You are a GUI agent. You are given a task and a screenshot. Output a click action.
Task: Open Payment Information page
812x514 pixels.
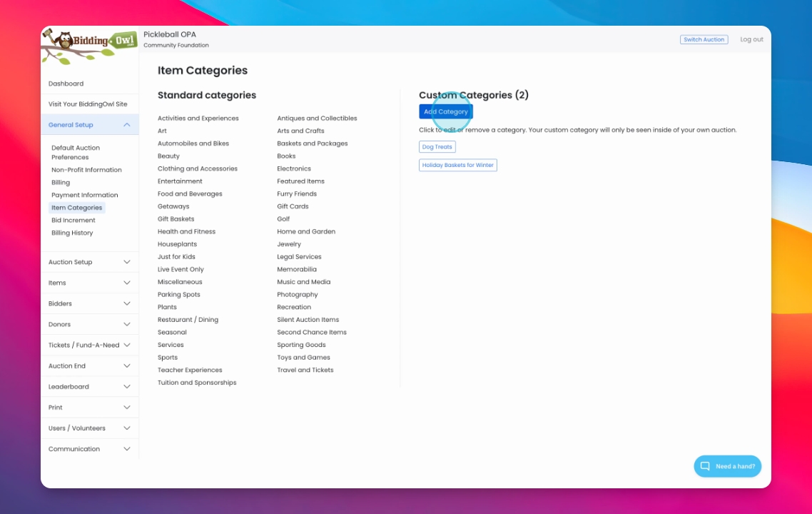[x=84, y=195]
